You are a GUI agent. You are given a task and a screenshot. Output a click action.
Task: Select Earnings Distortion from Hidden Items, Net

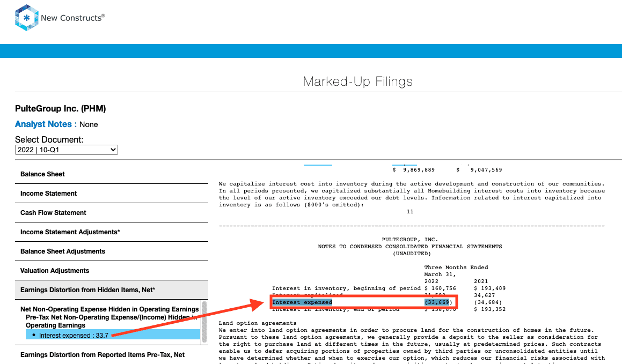(x=112, y=290)
